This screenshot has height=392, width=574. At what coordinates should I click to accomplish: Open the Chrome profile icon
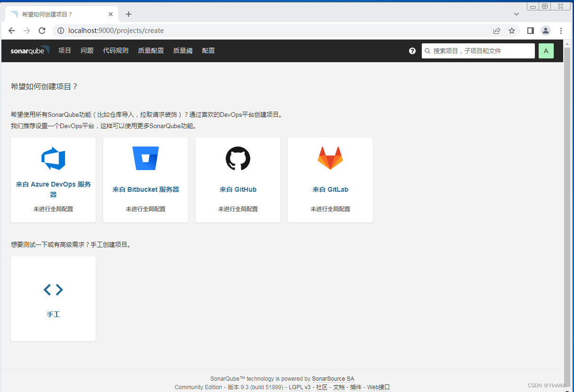546,31
